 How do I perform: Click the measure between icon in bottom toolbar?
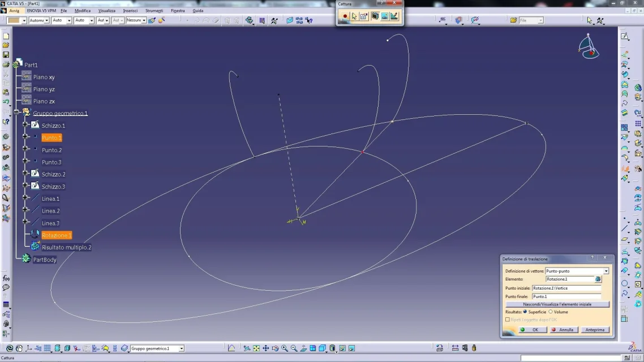pyautogui.click(x=455, y=348)
